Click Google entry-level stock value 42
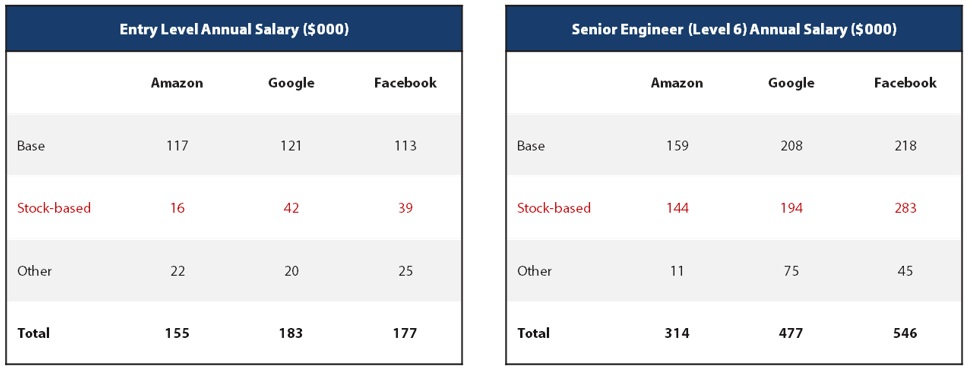Screen dimensions: 970x374 tap(291, 208)
